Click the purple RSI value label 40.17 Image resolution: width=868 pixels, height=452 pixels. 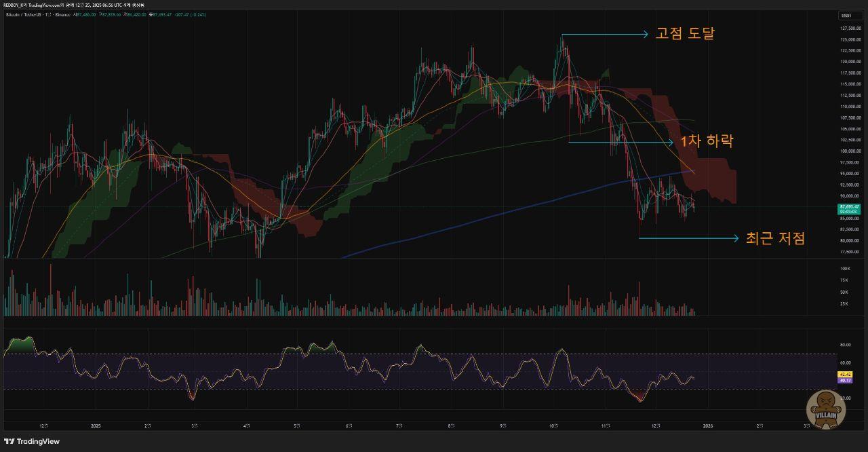(x=845, y=380)
